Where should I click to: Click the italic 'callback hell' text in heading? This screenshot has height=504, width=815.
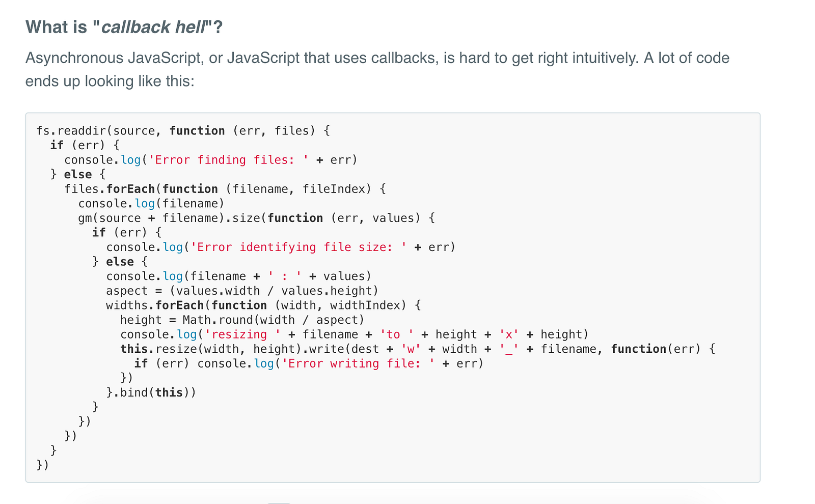pyautogui.click(x=153, y=27)
